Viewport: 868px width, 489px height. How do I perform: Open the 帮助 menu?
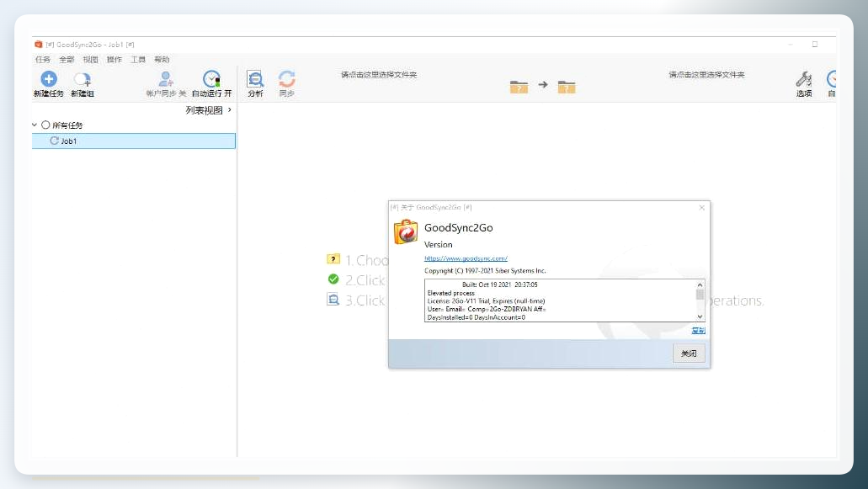point(162,60)
